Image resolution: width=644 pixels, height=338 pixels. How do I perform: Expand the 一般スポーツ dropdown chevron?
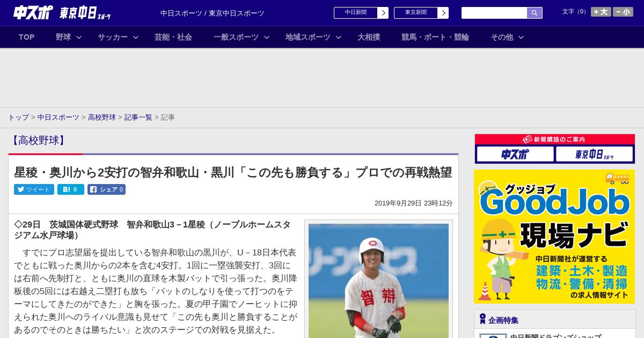[266, 37]
